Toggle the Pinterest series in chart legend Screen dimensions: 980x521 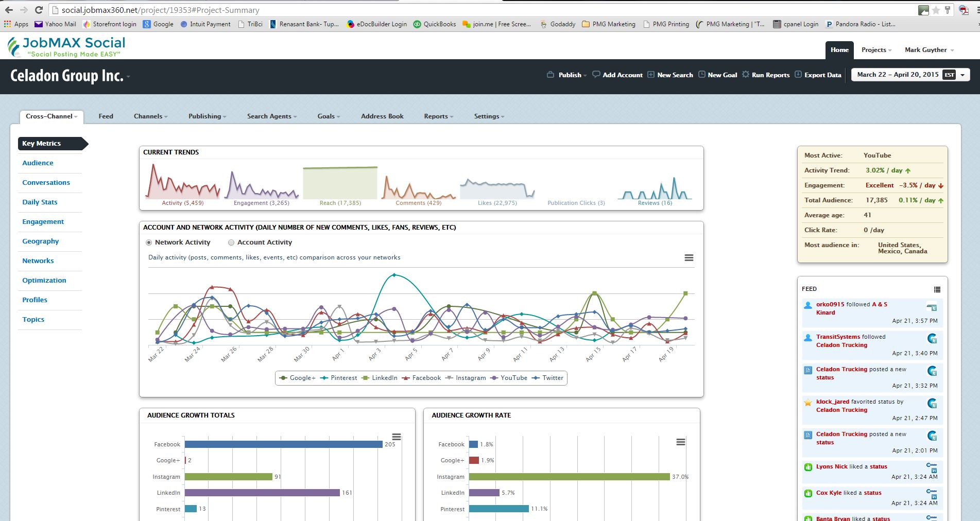click(x=338, y=378)
